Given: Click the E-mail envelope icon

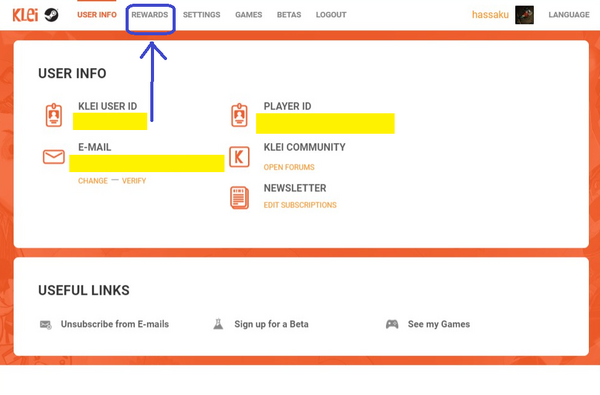Looking at the screenshot, I should [54, 157].
